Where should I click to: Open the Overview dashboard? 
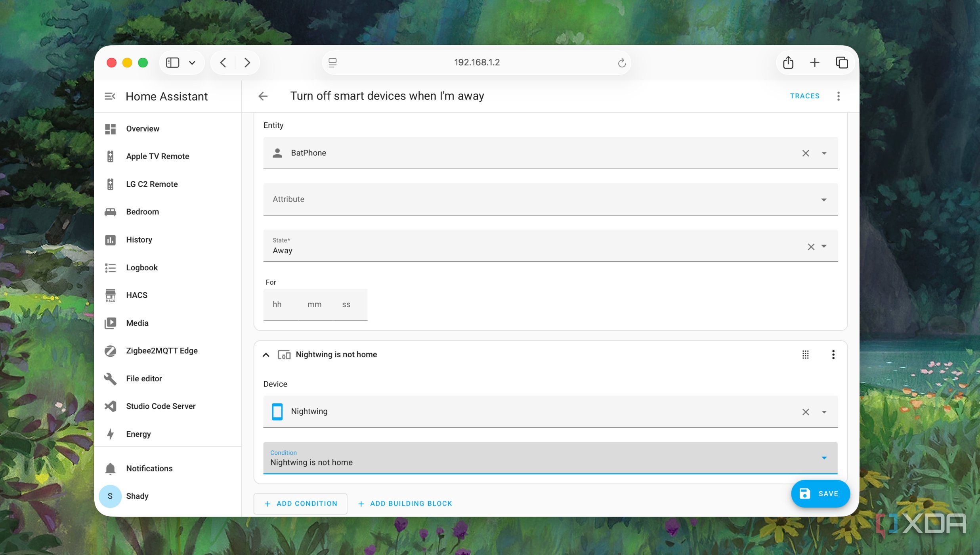click(x=168, y=129)
